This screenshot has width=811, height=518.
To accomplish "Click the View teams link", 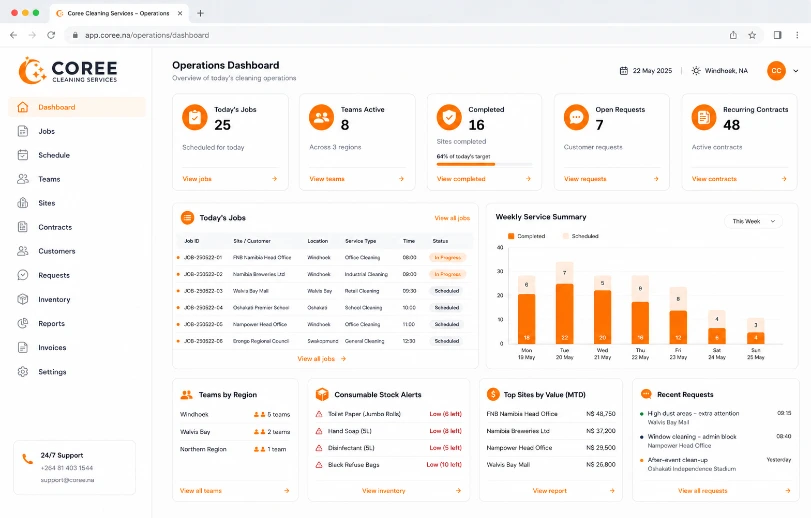I will 327,179.
